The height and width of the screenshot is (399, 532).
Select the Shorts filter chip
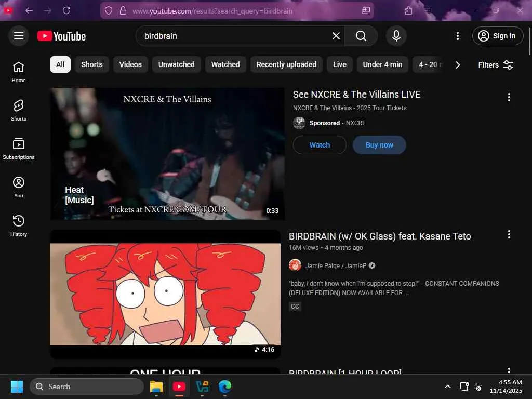tap(91, 64)
